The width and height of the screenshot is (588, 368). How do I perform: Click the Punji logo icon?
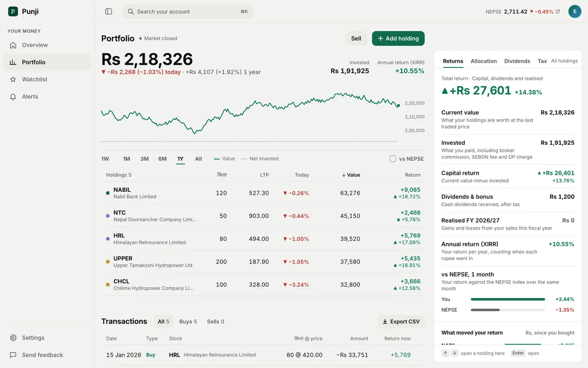(13, 11)
